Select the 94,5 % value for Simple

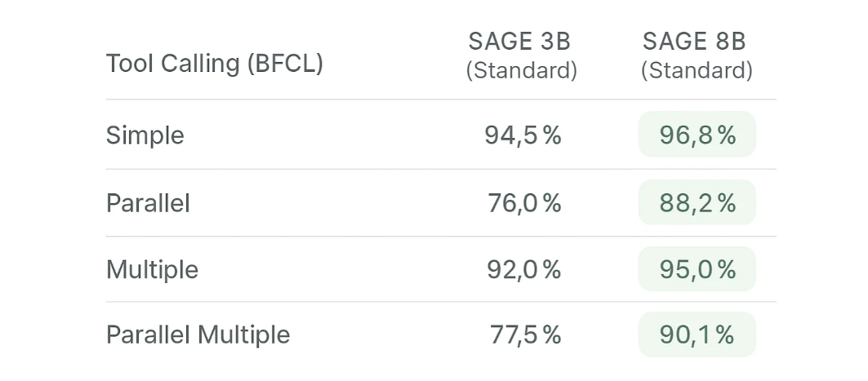click(523, 135)
